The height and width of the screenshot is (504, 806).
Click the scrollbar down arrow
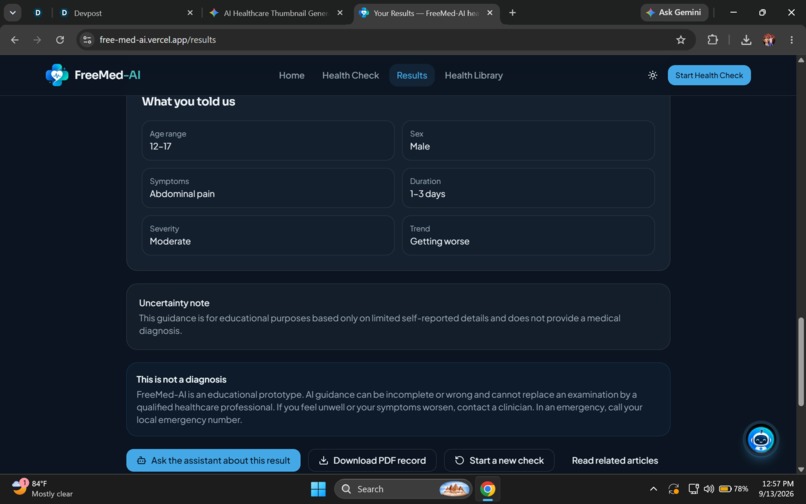(x=800, y=469)
